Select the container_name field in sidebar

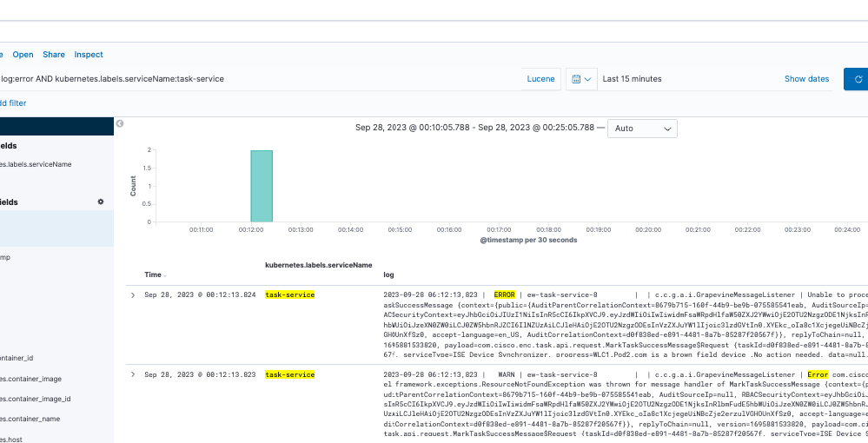[x=30, y=419]
